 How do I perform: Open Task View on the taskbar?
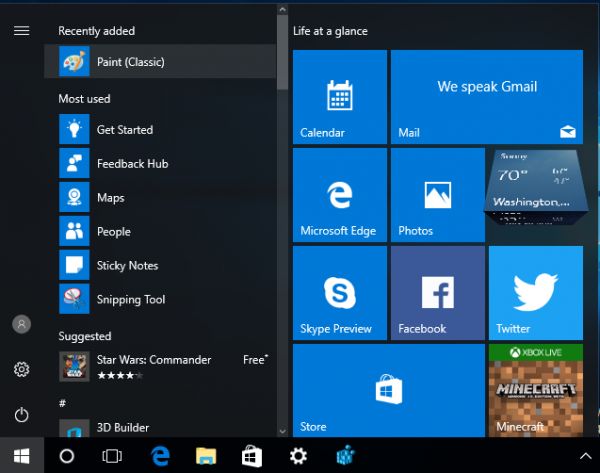[x=112, y=456]
